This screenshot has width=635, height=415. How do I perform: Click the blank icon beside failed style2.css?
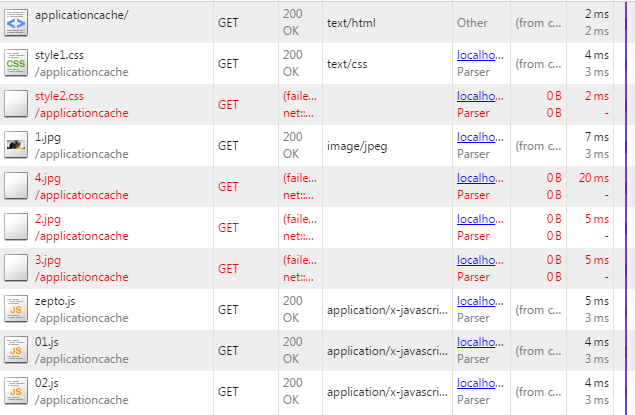point(16,104)
